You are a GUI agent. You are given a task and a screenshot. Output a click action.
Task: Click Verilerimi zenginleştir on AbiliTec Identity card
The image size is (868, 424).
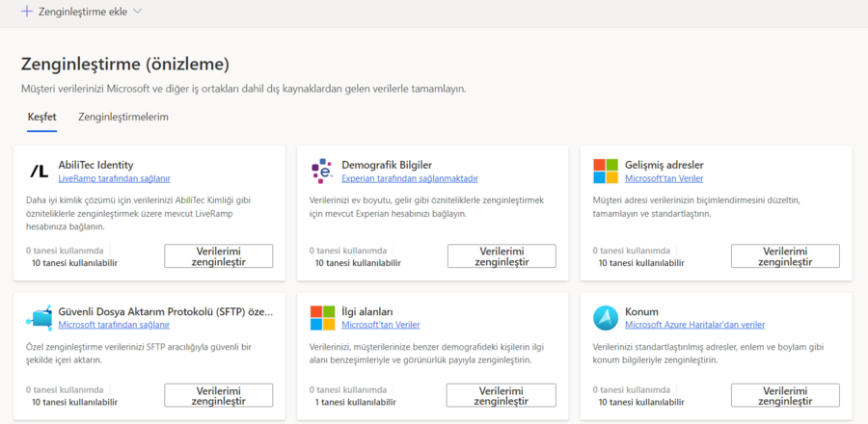click(219, 256)
